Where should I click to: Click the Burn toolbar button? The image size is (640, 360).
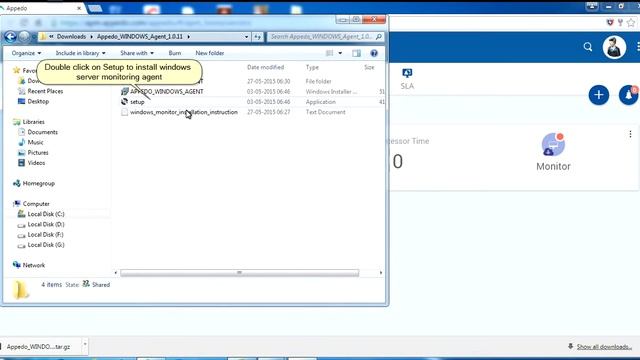pyautogui.click(x=175, y=53)
